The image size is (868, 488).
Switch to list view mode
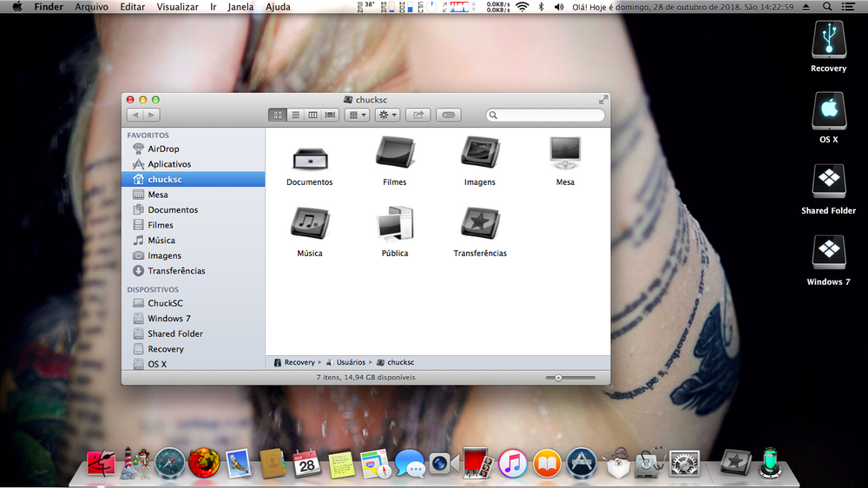point(295,115)
